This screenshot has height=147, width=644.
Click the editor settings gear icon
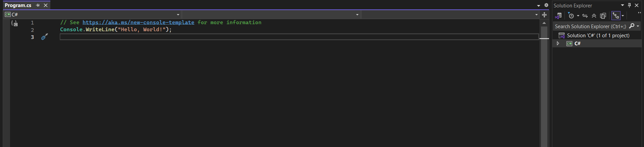546,5
